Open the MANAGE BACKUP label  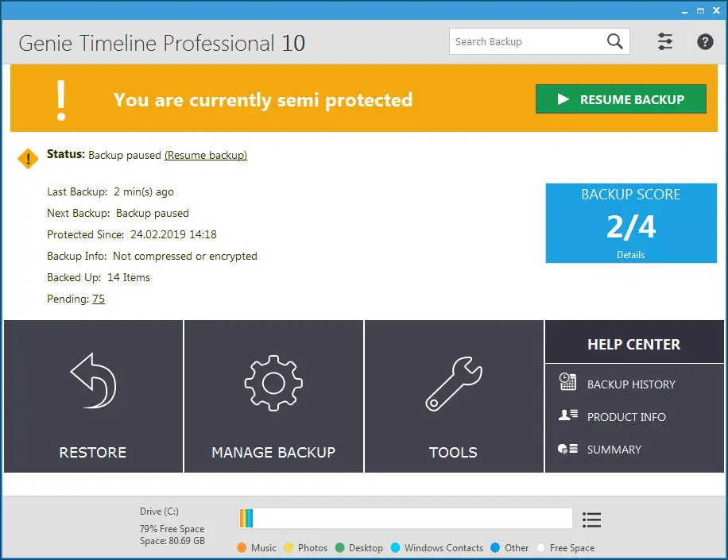(273, 452)
